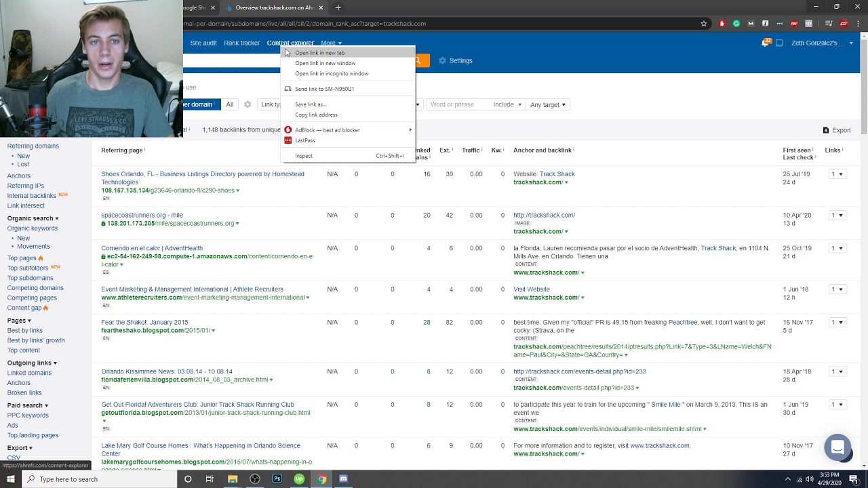Open Referring domains in sidebar
The image size is (868, 488).
click(x=33, y=146)
